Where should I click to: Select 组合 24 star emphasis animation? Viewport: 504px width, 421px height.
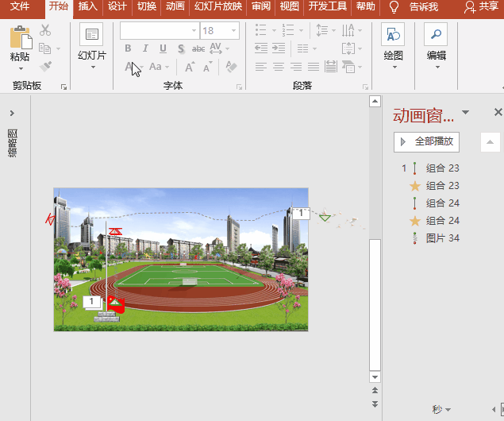(434, 221)
